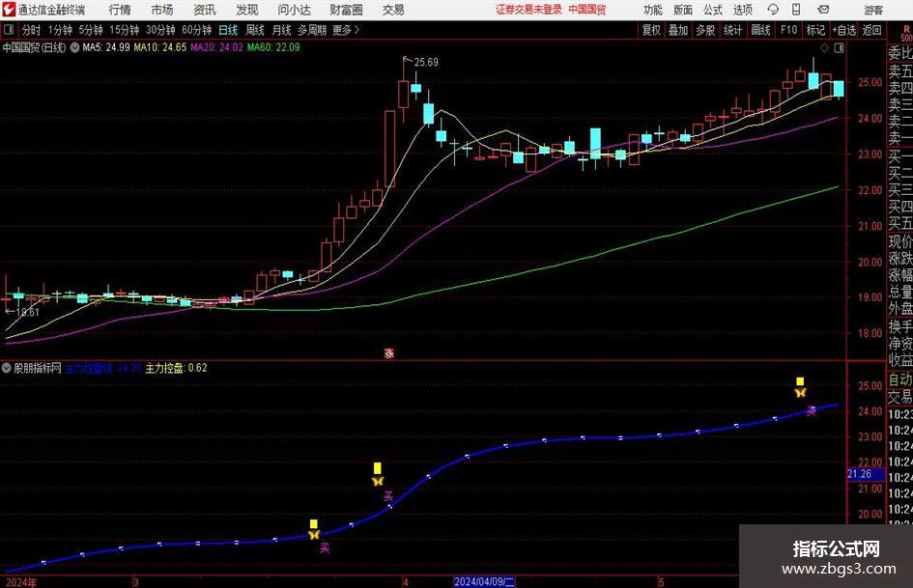913x588 pixels.
Task: Switch to 月线 monthly tab
Action: pos(281,30)
